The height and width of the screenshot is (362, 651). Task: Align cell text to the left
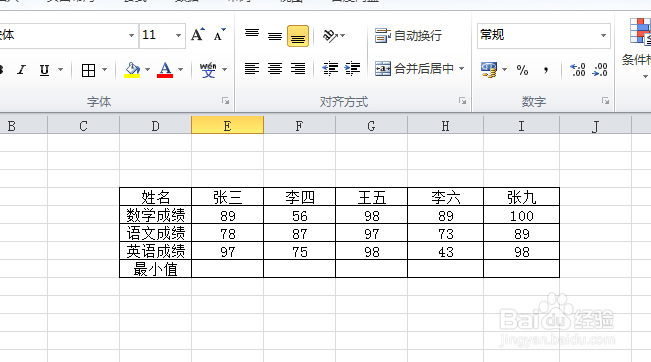pyautogui.click(x=252, y=68)
